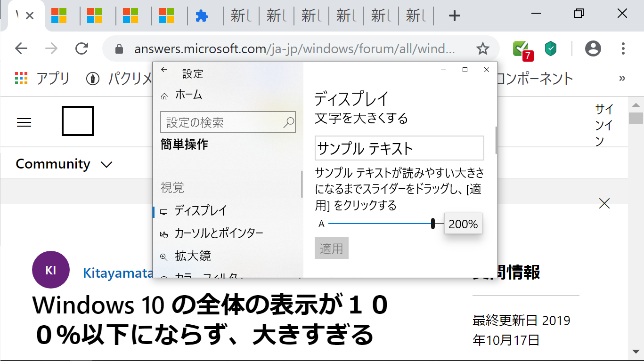Click the 簡単操作 heading in Settings

click(x=184, y=144)
